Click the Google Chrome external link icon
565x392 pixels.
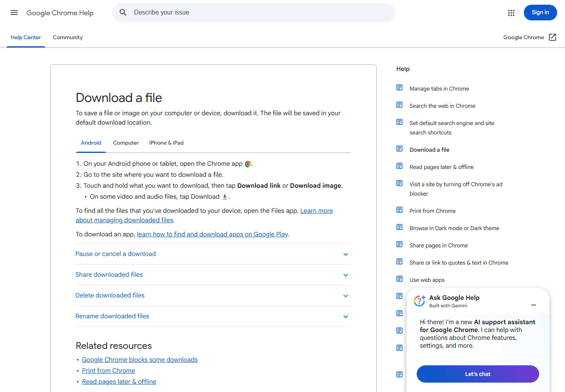552,37
